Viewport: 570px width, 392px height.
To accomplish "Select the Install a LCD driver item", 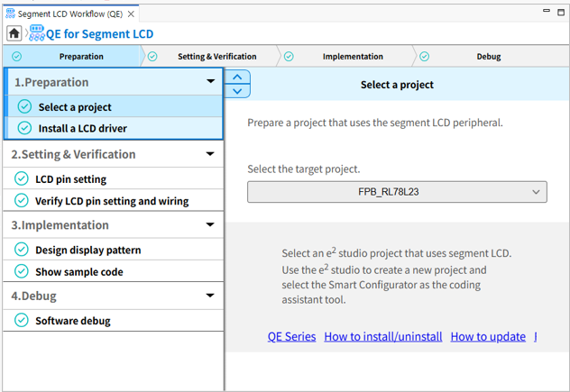I will [x=82, y=128].
